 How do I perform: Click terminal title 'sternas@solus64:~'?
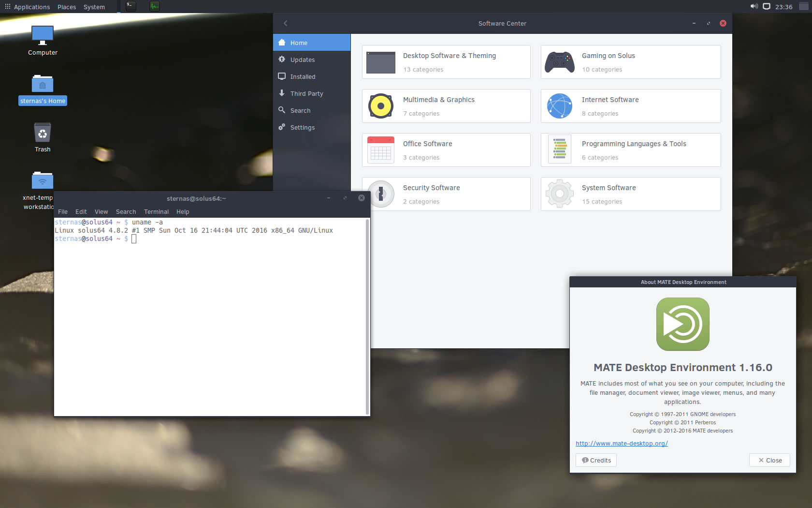point(196,198)
